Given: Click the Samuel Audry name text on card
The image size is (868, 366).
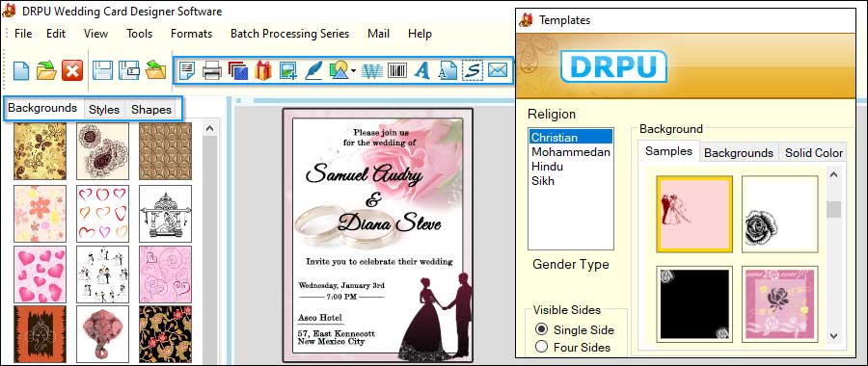Looking at the screenshot, I should tap(365, 174).
